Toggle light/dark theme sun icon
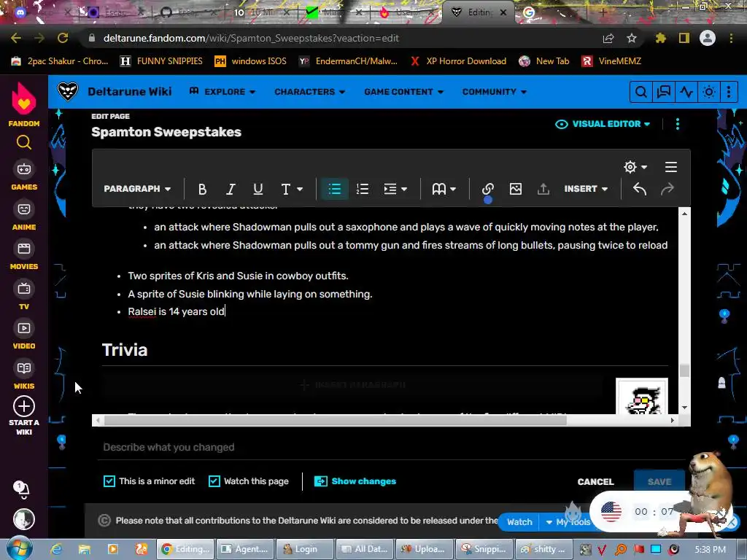747x560 pixels. tap(709, 92)
